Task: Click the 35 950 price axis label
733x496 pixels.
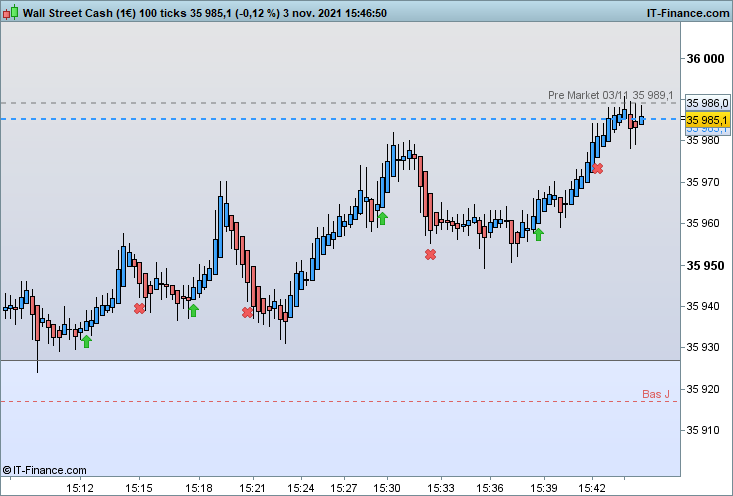Action: 705,266
